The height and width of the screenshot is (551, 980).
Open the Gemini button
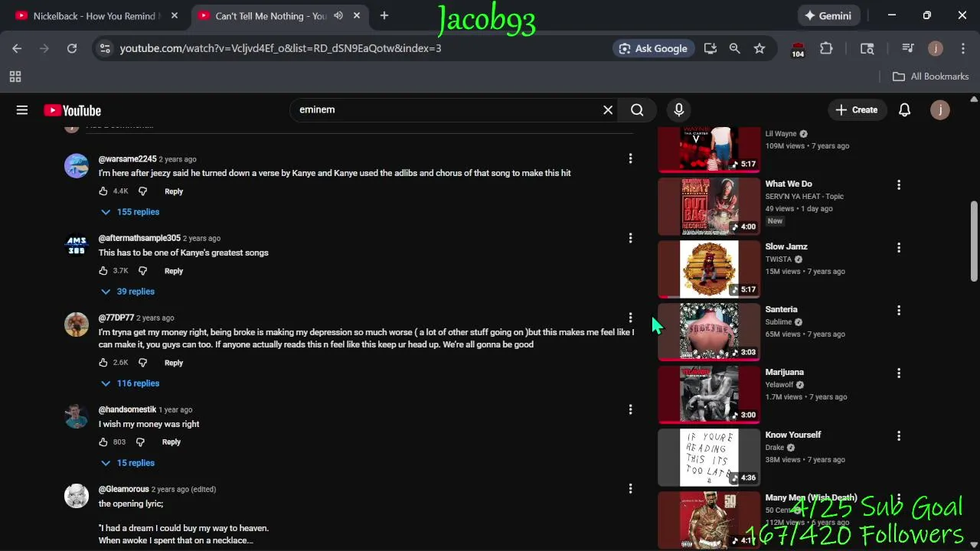tap(828, 16)
